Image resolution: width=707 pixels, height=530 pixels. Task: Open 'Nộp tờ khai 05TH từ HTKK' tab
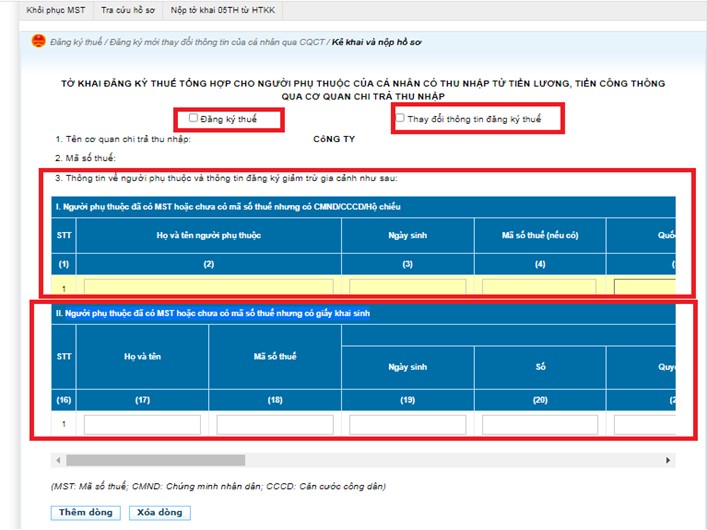[223, 10]
